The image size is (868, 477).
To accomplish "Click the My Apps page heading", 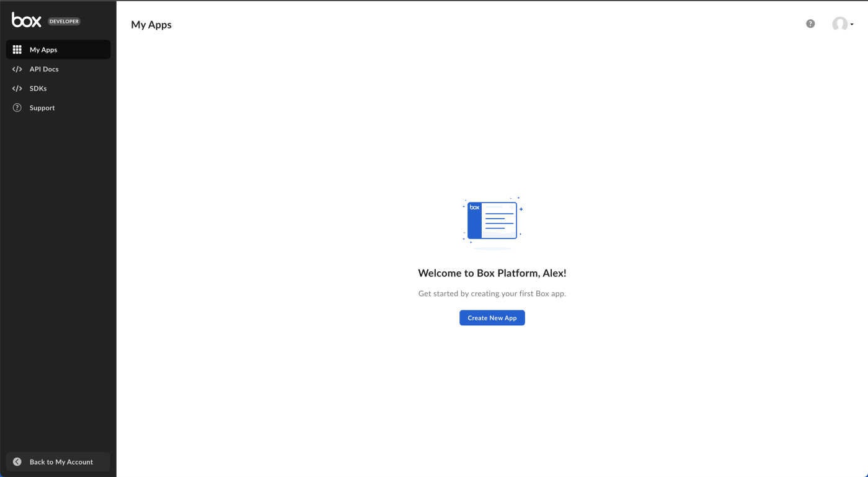I will point(151,25).
